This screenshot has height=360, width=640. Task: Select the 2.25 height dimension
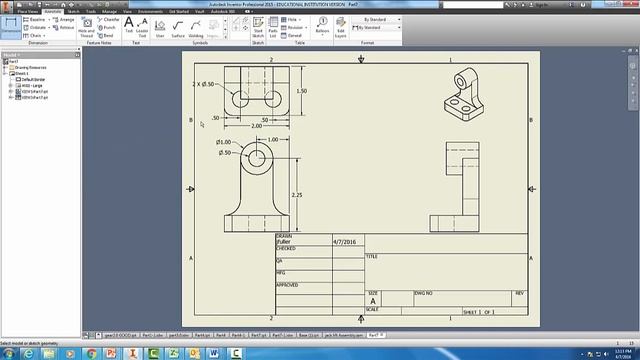tap(297, 196)
